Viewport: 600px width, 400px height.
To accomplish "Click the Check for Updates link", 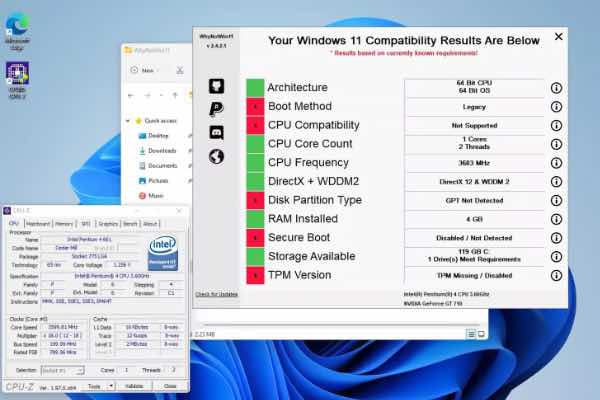I will click(x=217, y=294).
